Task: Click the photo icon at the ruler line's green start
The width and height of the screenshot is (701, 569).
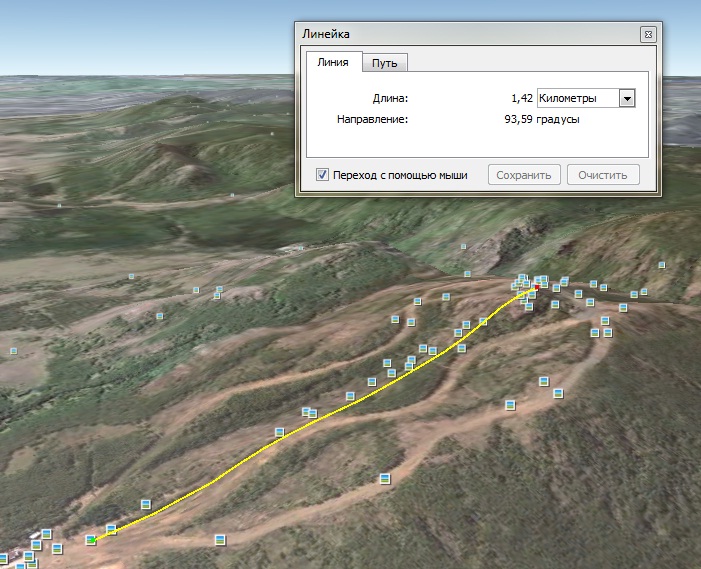Action: point(91,540)
